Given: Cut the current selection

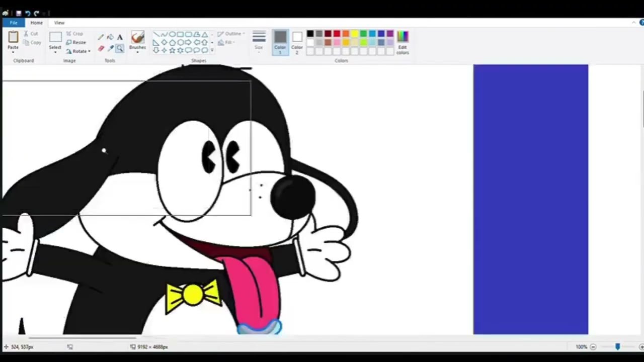Looking at the screenshot, I should (x=31, y=34).
